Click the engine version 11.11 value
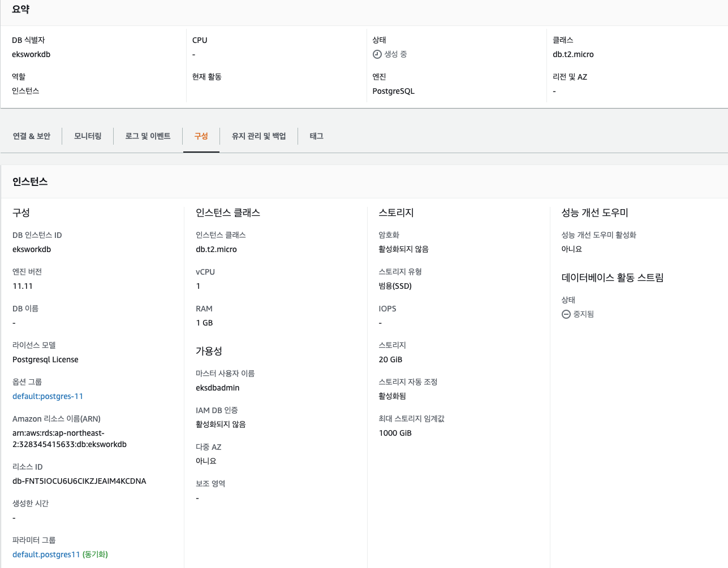Screen dimensions: 728x568 point(23,286)
